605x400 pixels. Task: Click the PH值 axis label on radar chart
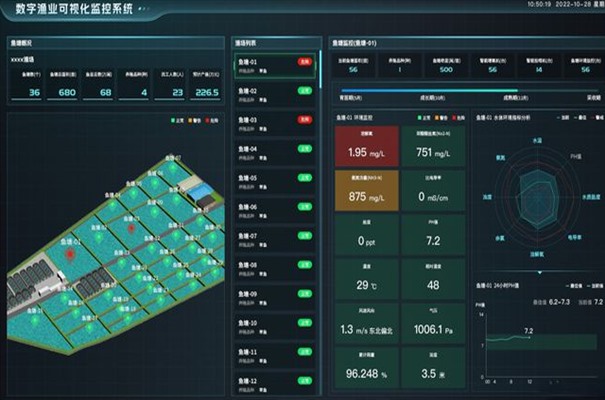(x=576, y=157)
